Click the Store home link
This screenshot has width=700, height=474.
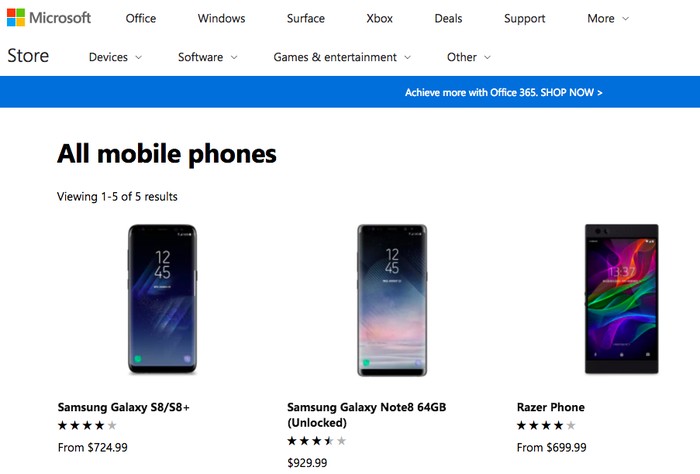coord(28,56)
